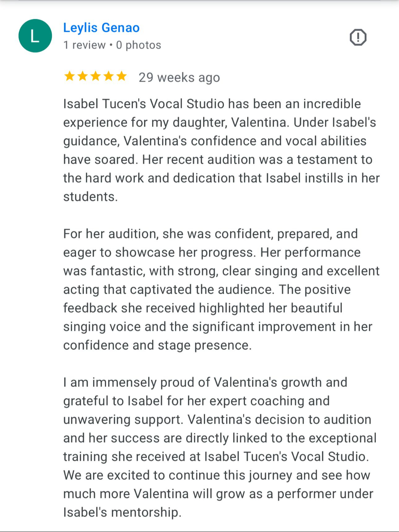The height and width of the screenshot is (532, 399).
Task: Click the first rating star
Action: (x=69, y=76)
